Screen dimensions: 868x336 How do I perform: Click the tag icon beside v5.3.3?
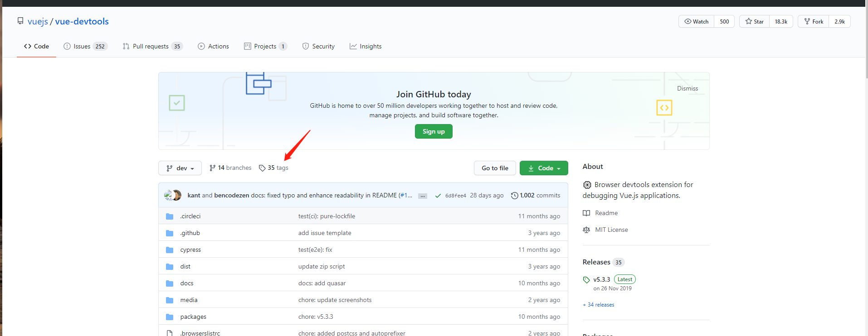click(586, 280)
